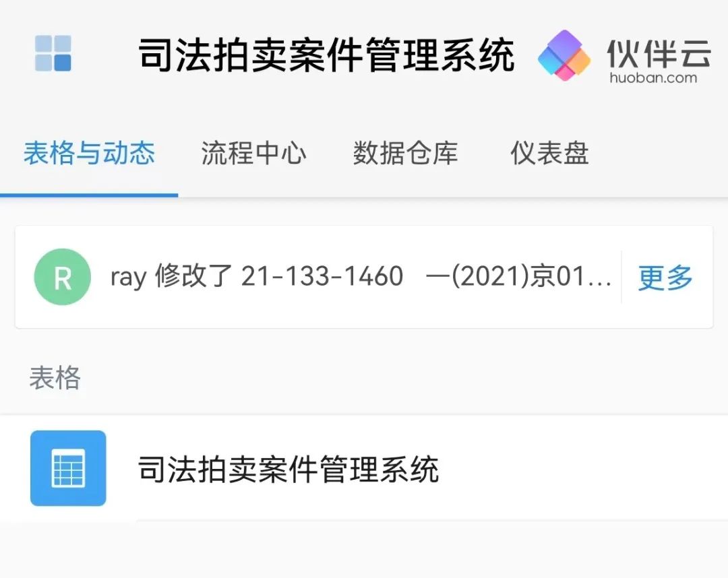Click the colorful 伙伴云 logo icon
This screenshot has height=578, width=728.
click(564, 55)
